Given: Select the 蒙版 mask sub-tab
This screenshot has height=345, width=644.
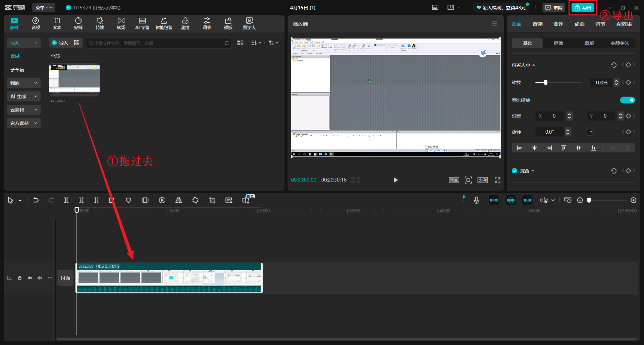Looking at the screenshot, I should [589, 43].
